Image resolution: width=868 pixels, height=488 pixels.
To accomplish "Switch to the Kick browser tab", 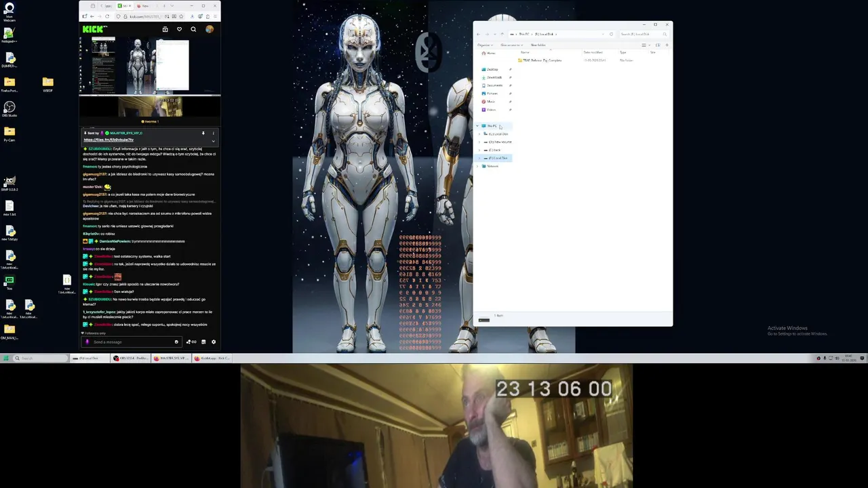I will 123,6.
